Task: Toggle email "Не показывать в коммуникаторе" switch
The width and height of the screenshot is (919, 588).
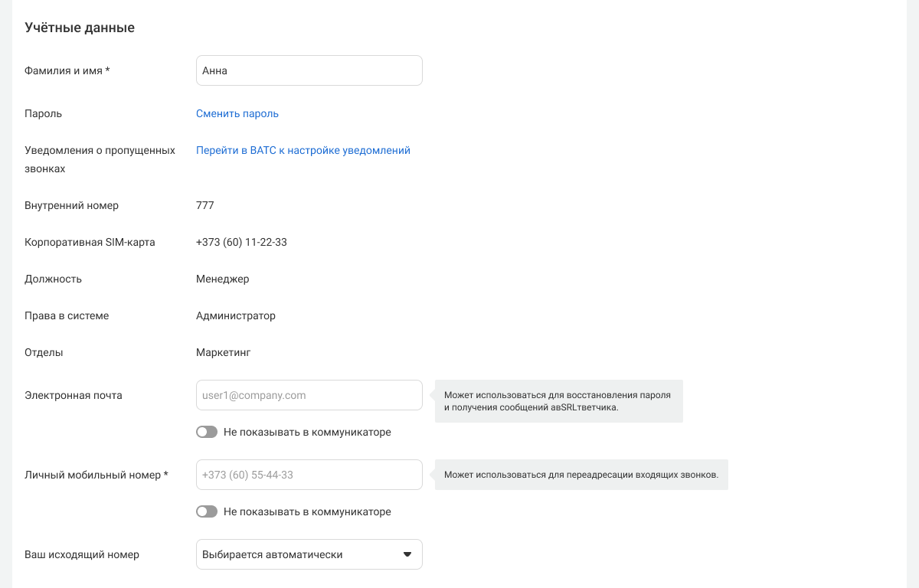Action: (207, 432)
